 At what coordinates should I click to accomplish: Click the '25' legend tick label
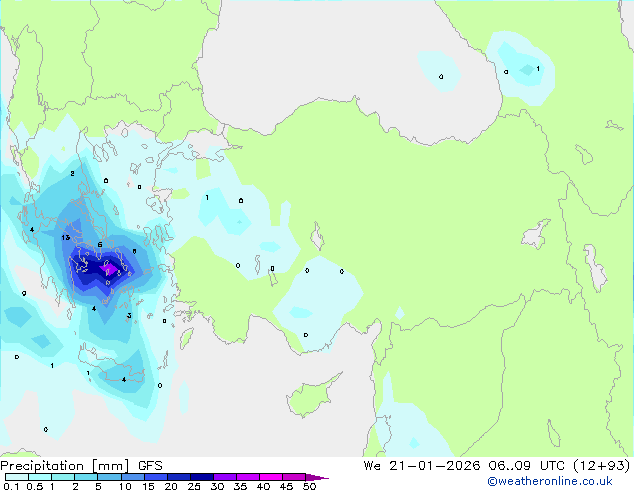[194, 486]
